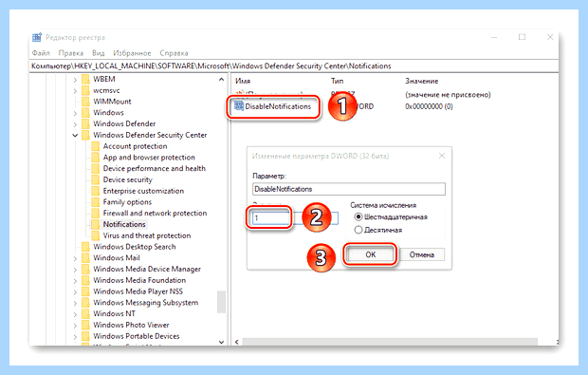Viewport: 588px width, 375px height.
Task: Select Virus and threat protection label
Action: coord(147,235)
